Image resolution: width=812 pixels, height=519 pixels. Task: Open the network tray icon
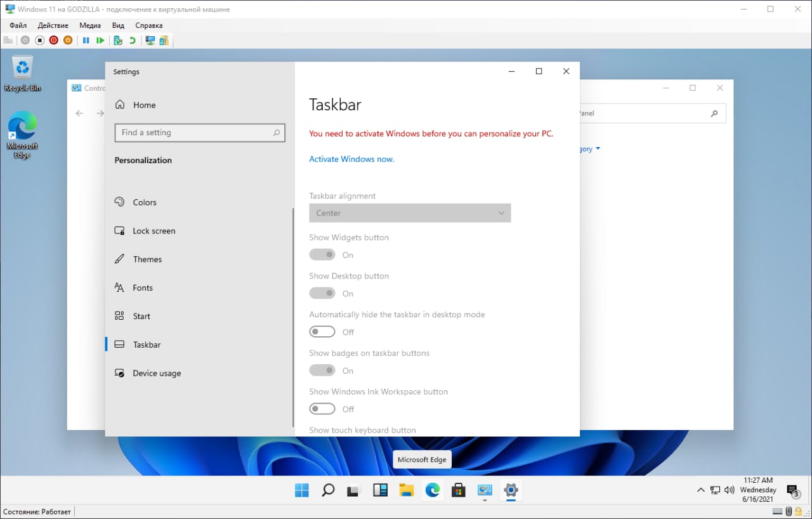(x=715, y=490)
